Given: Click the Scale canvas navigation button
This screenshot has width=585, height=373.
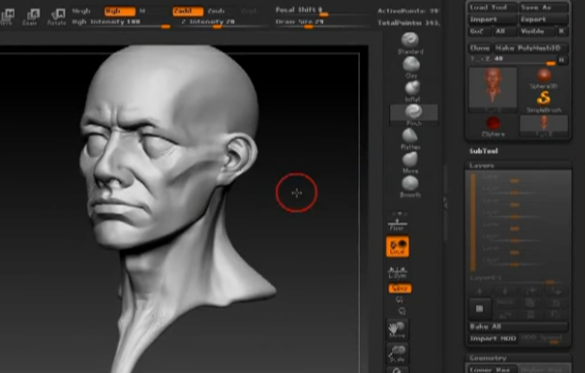Looking at the screenshot, I should [397, 354].
